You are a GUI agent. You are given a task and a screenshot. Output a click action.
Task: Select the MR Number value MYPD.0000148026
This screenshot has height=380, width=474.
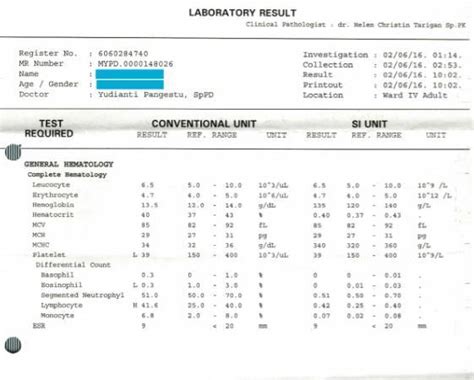[135, 64]
